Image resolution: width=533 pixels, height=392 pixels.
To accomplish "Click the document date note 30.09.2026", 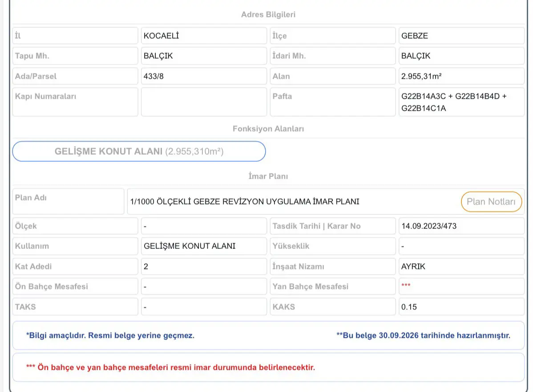I will (423, 335).
